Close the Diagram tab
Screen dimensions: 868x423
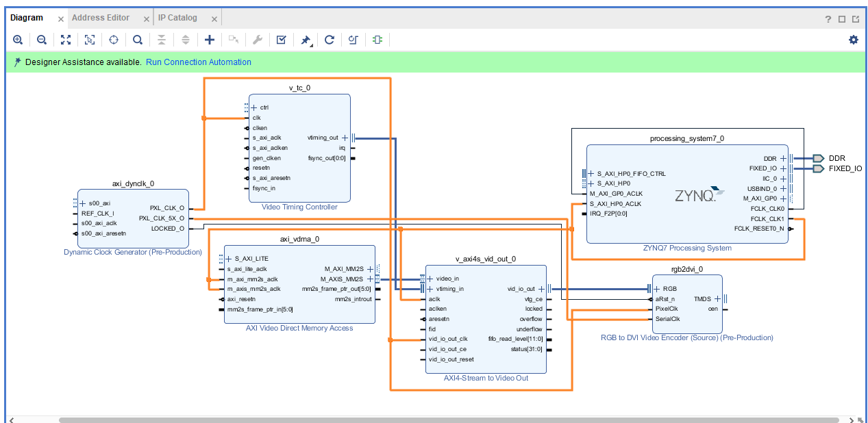[61, 19]
